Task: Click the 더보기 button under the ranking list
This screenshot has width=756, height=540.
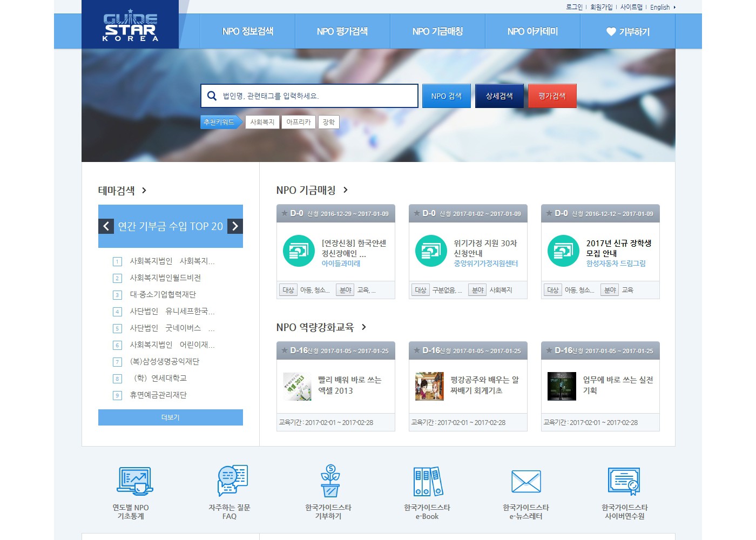Action: tap(171, 417)
